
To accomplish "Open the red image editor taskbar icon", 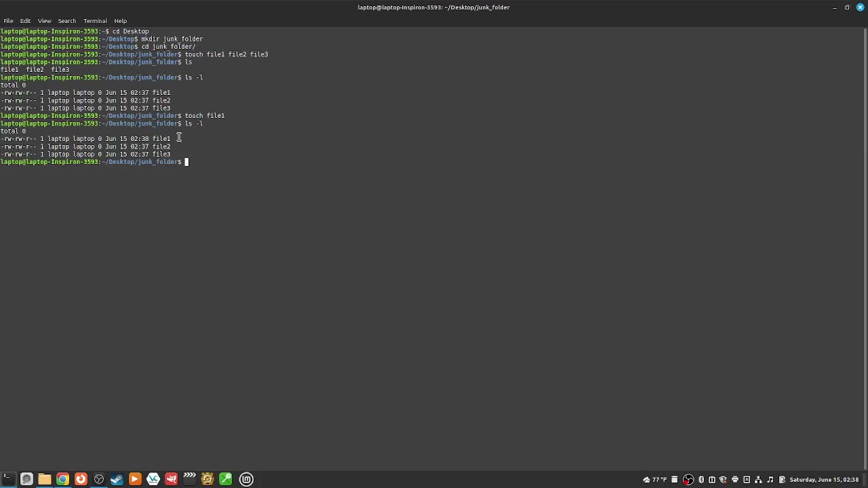I will click(x=171, y=479).
